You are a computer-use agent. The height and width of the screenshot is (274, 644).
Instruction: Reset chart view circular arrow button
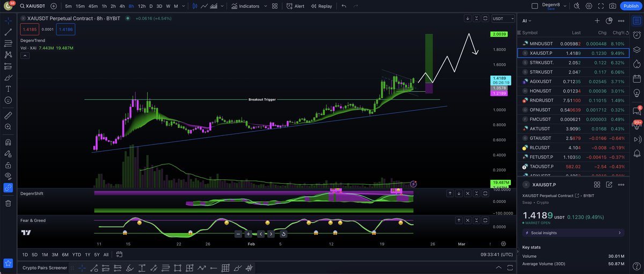coord(283,234)
